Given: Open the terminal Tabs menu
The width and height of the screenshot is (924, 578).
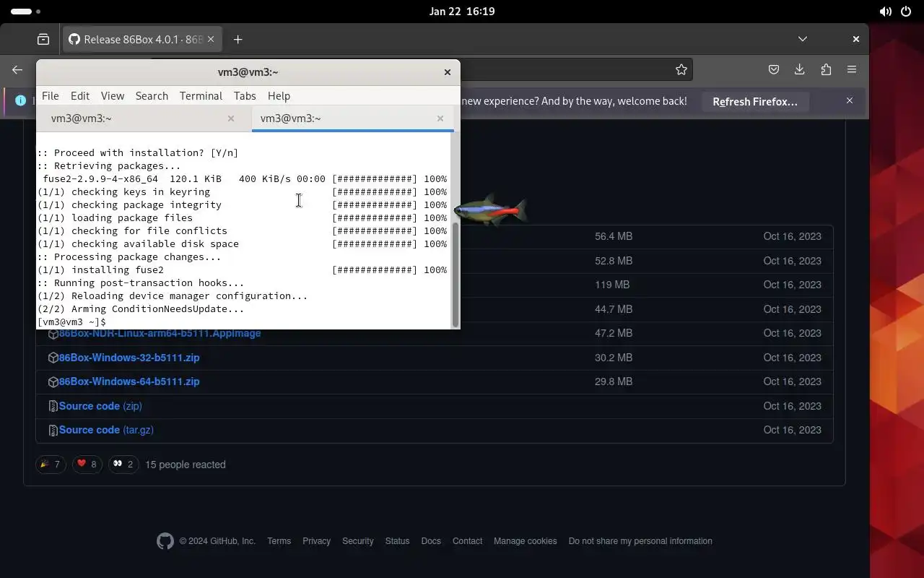Looking at the screenshot, I should [245, 95].
